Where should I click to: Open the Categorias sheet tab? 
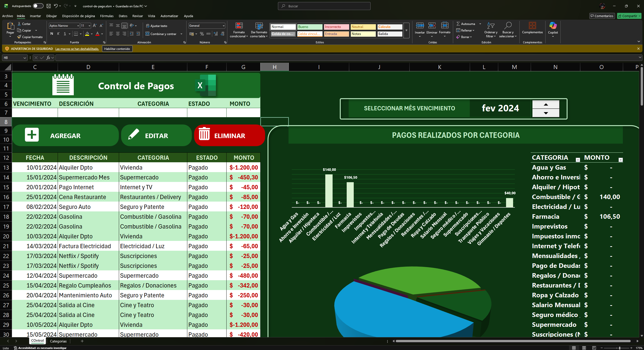pos(58,341)
